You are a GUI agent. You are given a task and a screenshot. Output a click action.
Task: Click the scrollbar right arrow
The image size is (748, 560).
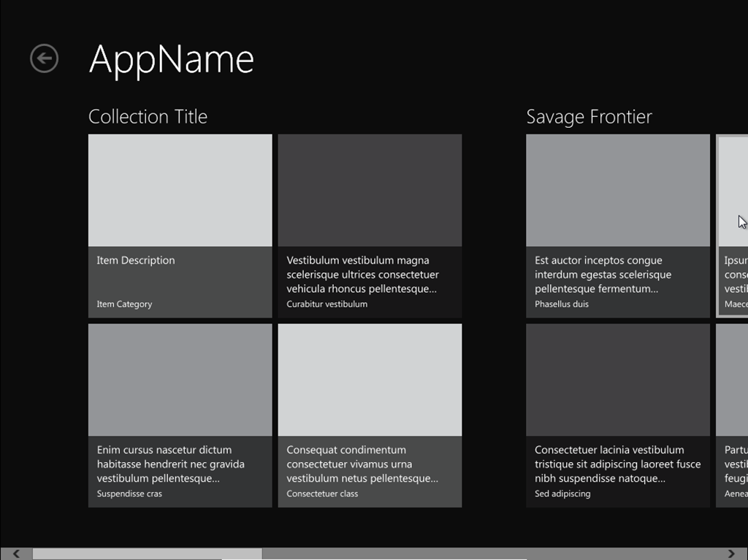pyautogui.click(x=732, y=554)
